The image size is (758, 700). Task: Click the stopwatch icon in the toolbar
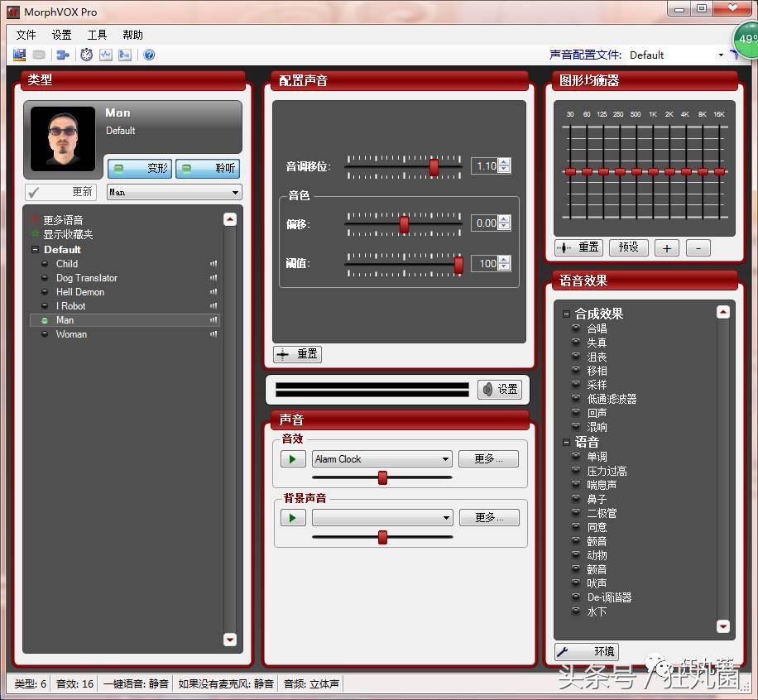(x=86, y=55)
